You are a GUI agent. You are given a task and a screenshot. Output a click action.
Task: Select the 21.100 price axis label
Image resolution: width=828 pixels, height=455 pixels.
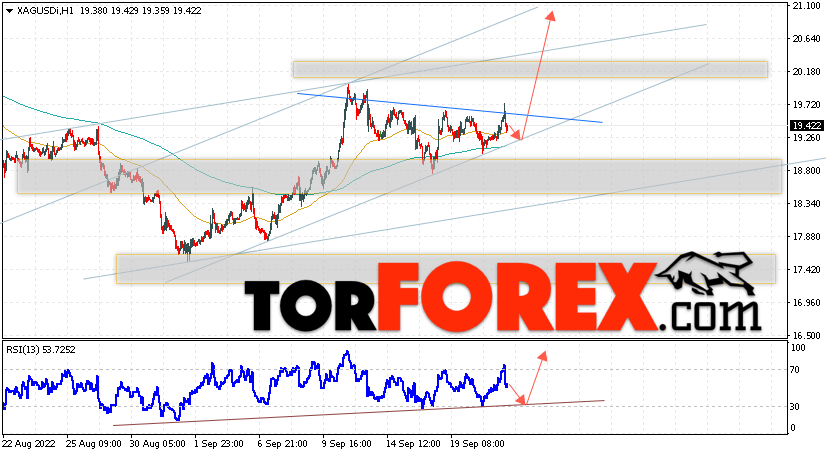[806, 6]
